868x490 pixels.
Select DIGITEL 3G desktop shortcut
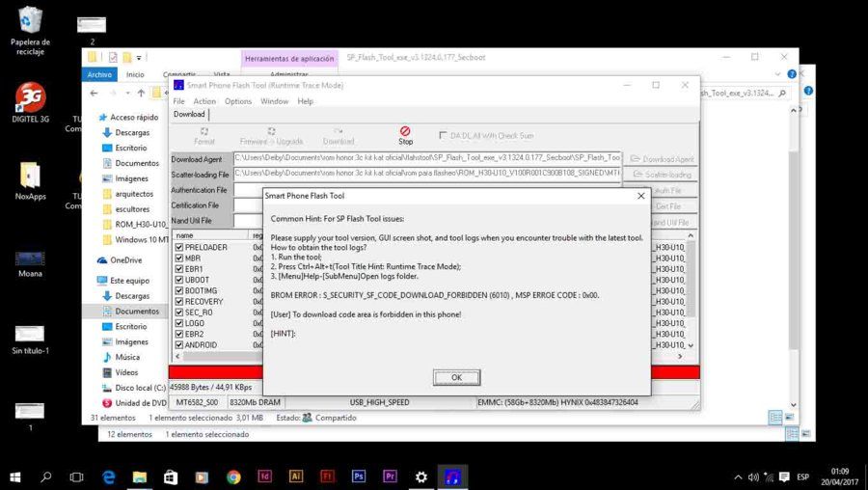click(30, 102)
